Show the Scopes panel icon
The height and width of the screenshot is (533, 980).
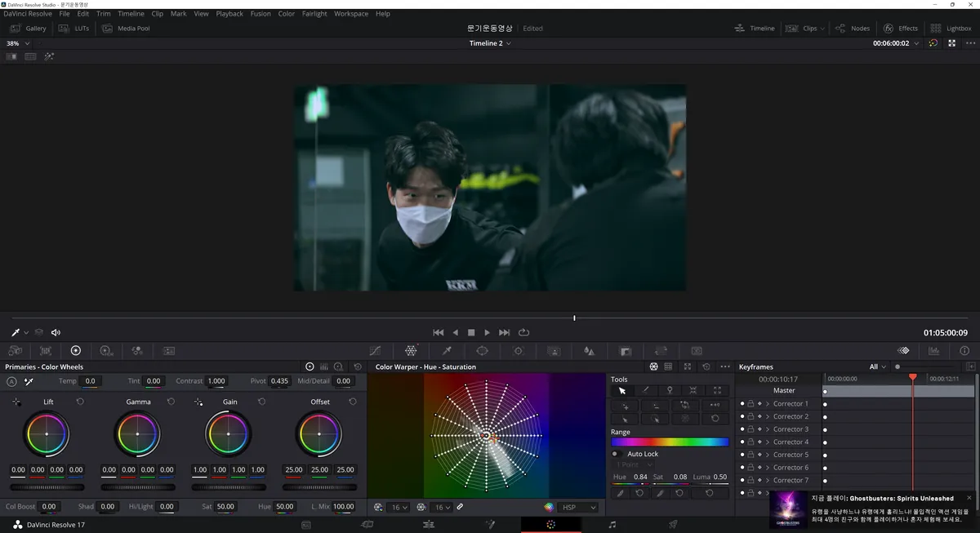click(x=934, y=350)
